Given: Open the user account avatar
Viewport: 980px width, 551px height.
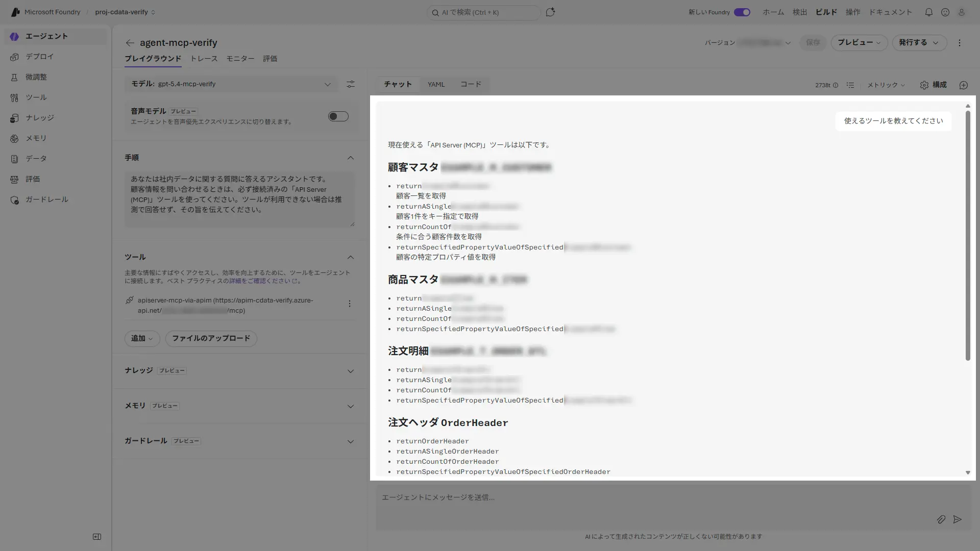Looking at the screenshot, I should [x=962, y=12].
